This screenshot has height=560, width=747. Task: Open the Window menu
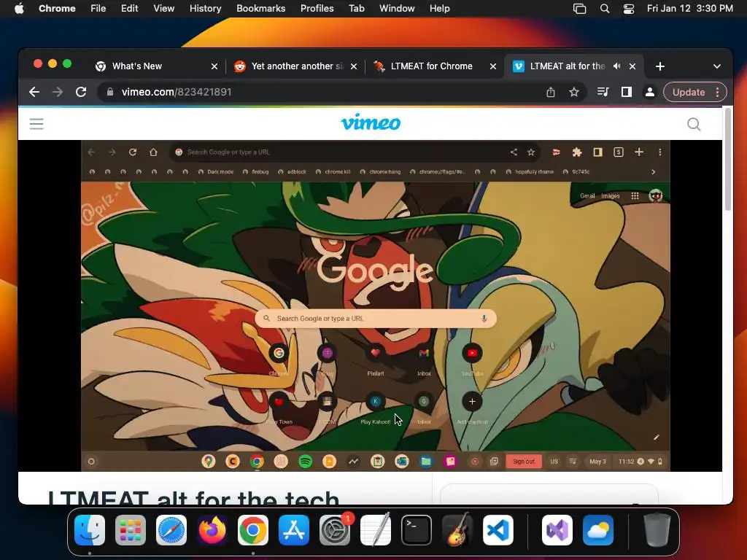(397, 8)
